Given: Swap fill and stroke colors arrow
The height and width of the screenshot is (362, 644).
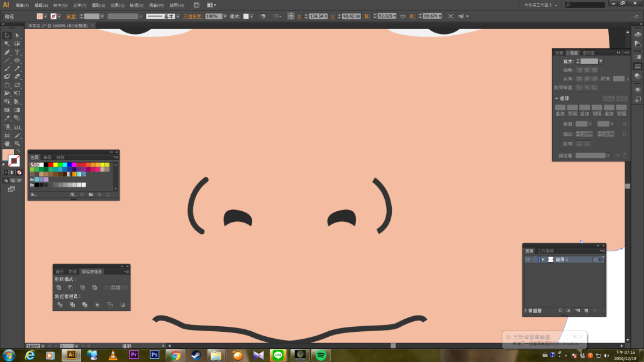Looking at the screenshot, I should [18, 151].
